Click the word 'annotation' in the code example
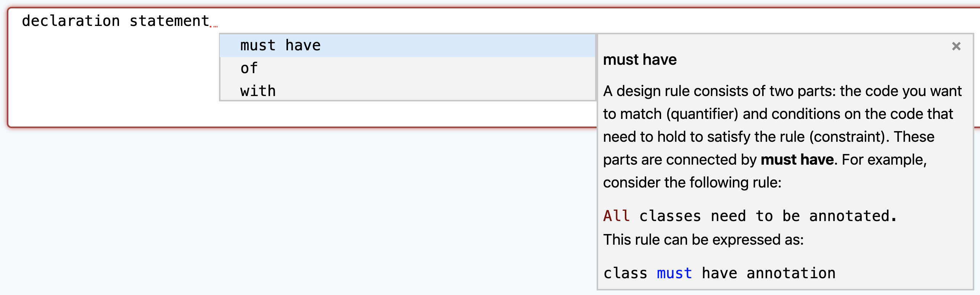980x295 pixels. coord(791,273)
